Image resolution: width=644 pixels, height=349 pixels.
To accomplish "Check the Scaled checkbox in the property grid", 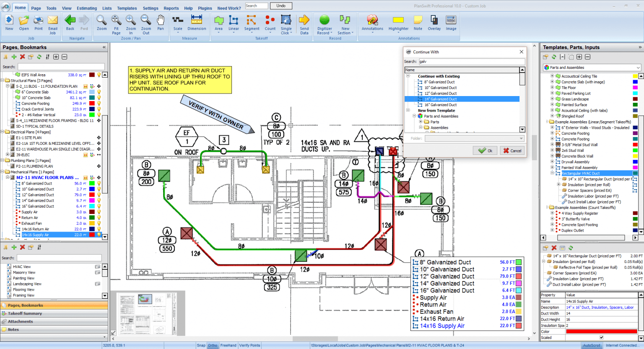I will [x=601, y=337].
